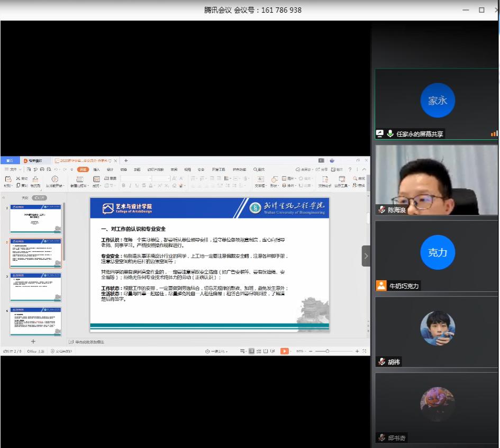
Task: Select slide 3 thumbnail in the panel
Action: (35, 287)
